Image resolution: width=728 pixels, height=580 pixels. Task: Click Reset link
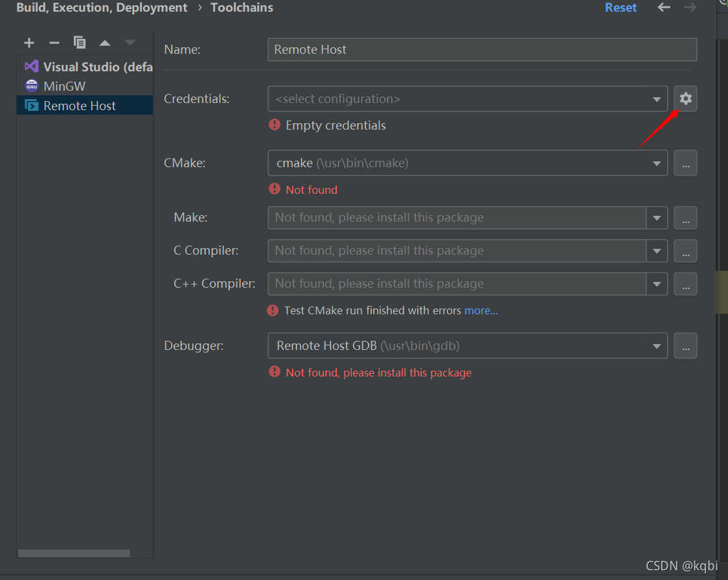click(620, 7)
